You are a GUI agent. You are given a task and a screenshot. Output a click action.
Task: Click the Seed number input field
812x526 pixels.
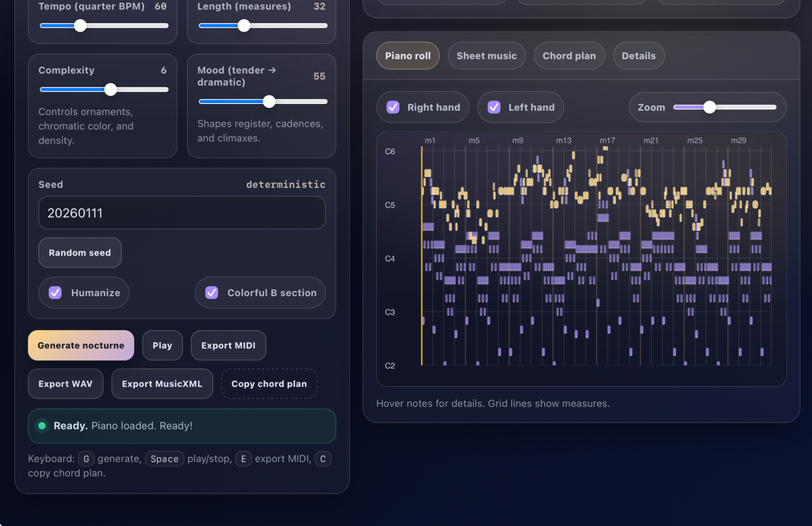pyautogui.click(x=182, y=213)
